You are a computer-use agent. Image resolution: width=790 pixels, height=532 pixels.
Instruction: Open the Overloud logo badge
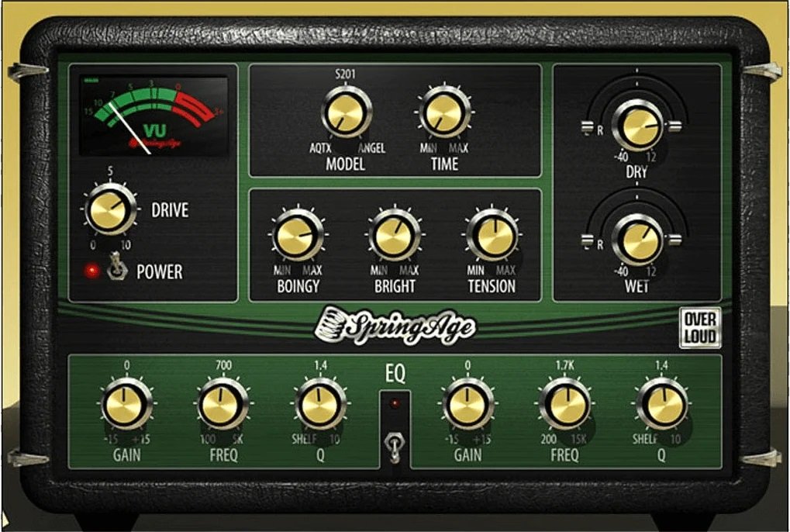coord(700,328)
